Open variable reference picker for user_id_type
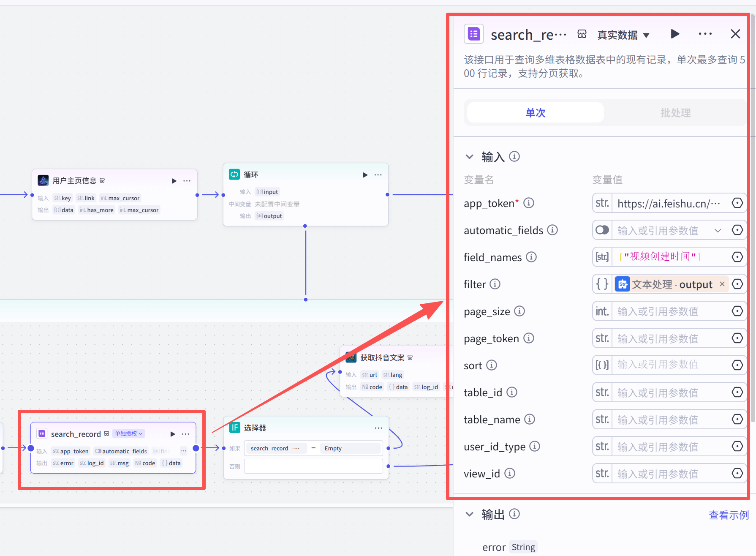 737,447
